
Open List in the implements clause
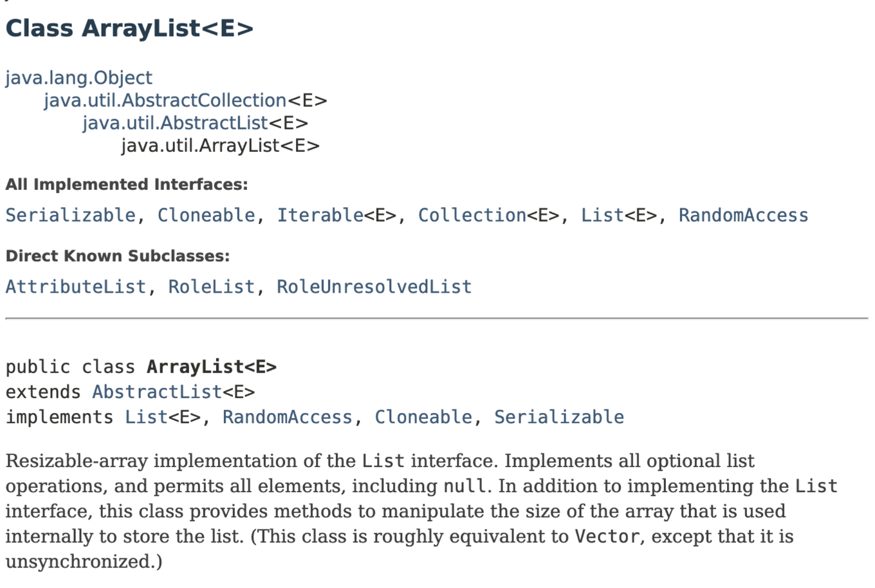pyautogui.click(x=146, y=417)
